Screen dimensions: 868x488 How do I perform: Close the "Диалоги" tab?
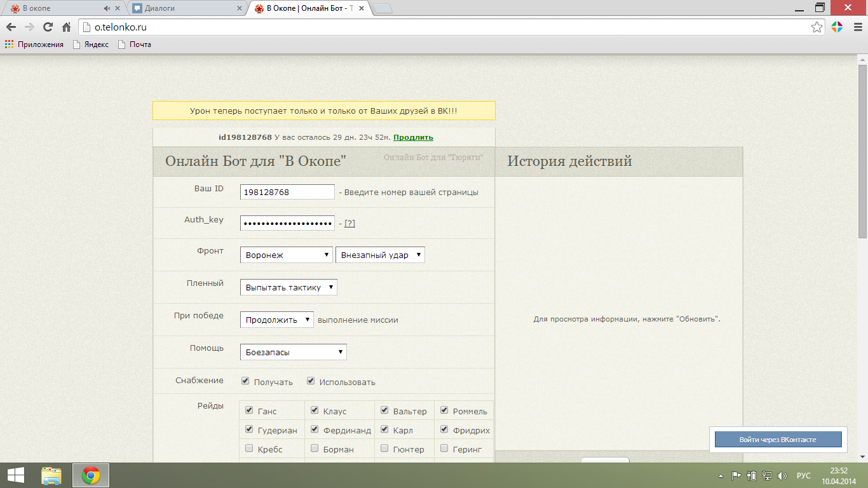tap(240, 8)
